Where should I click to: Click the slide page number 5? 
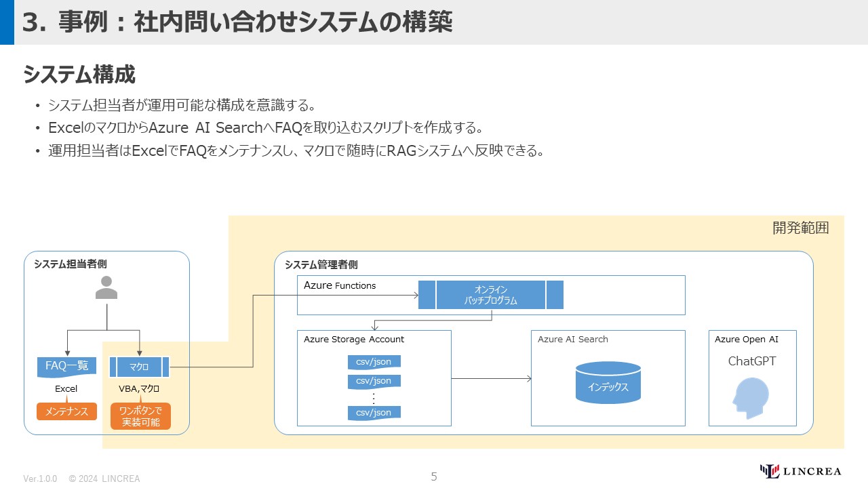(x=434, y=476)
